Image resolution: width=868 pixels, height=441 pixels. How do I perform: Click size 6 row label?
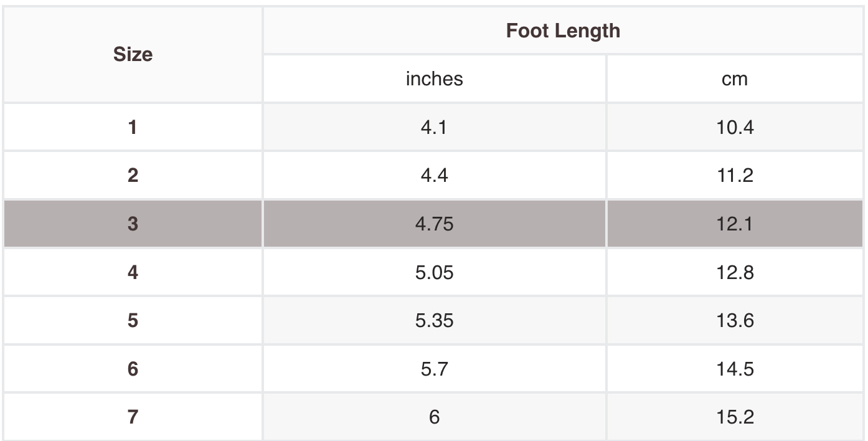[133, 369]
